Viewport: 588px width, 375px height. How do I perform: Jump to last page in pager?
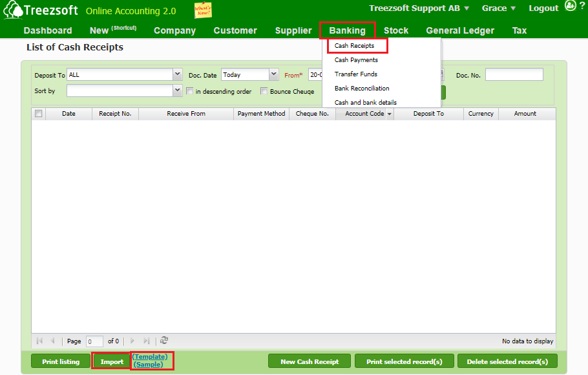147,341
